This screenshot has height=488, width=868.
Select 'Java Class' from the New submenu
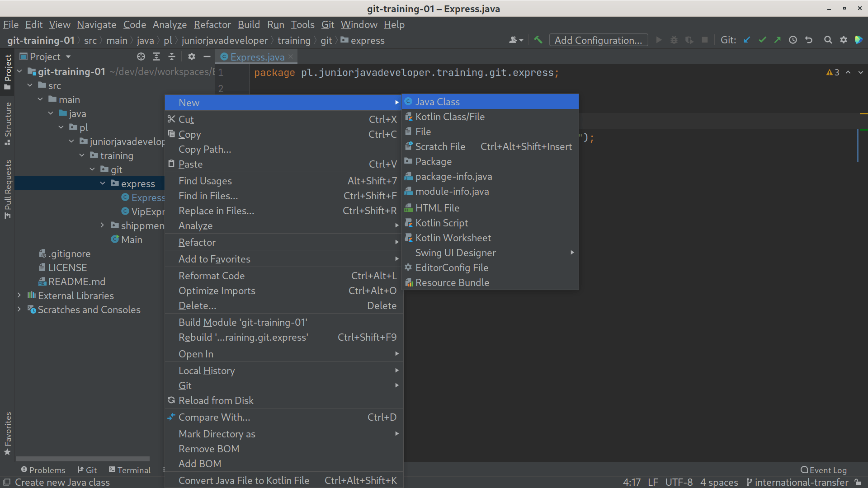point(438,101)
